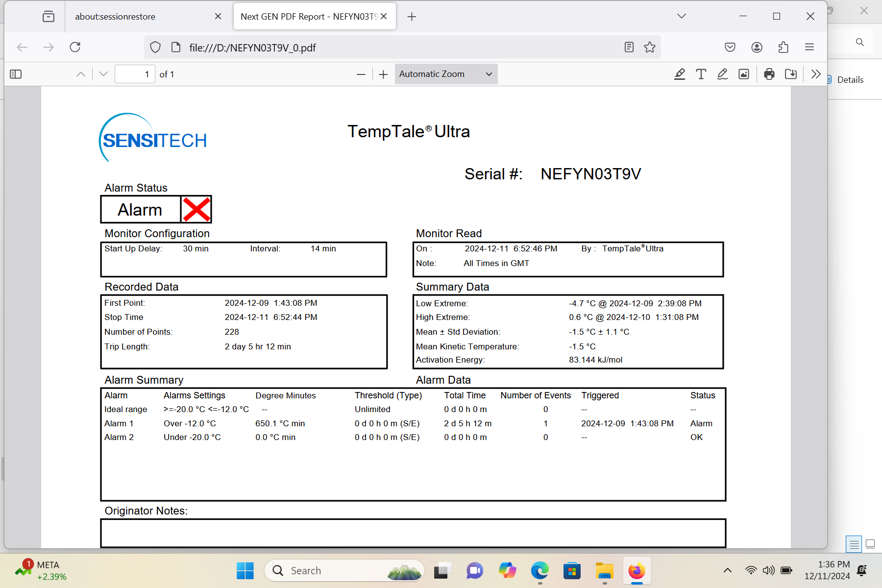This screenshot has width=882, height=588.
Task: Open a new browser tab
Action: coord(412,17)
